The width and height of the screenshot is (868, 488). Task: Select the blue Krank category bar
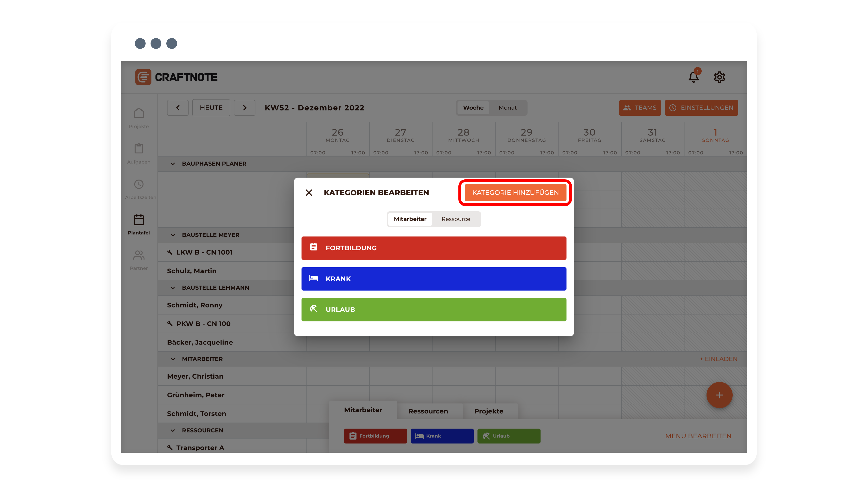click(434, 279)
